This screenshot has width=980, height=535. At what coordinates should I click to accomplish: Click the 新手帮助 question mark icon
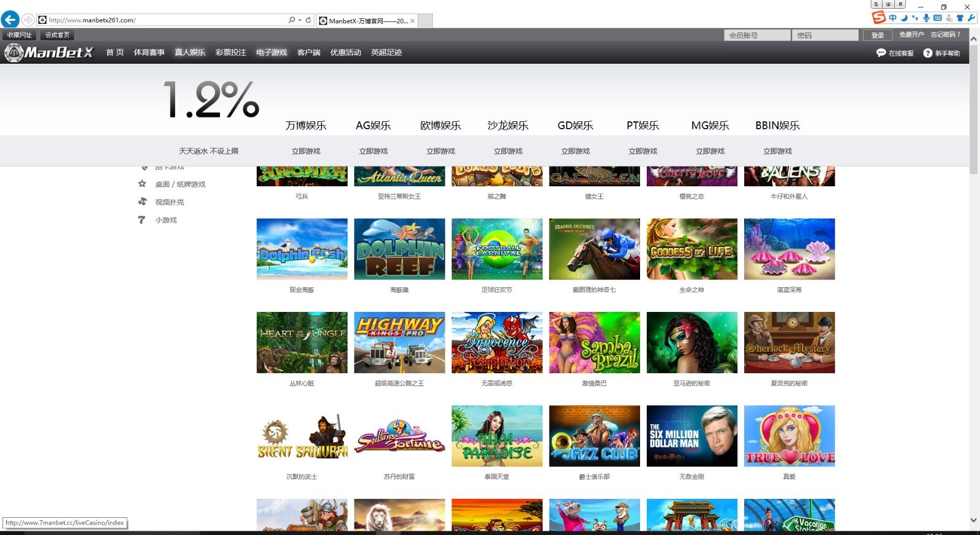click(x=927, y=53)
